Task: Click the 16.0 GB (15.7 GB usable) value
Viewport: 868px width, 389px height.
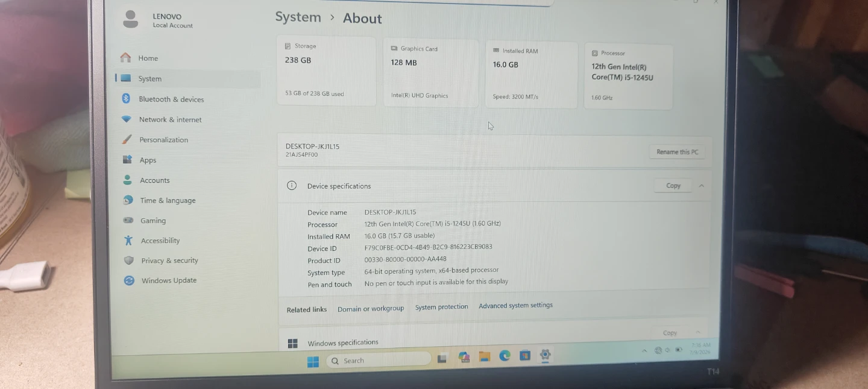Action: 399,236
